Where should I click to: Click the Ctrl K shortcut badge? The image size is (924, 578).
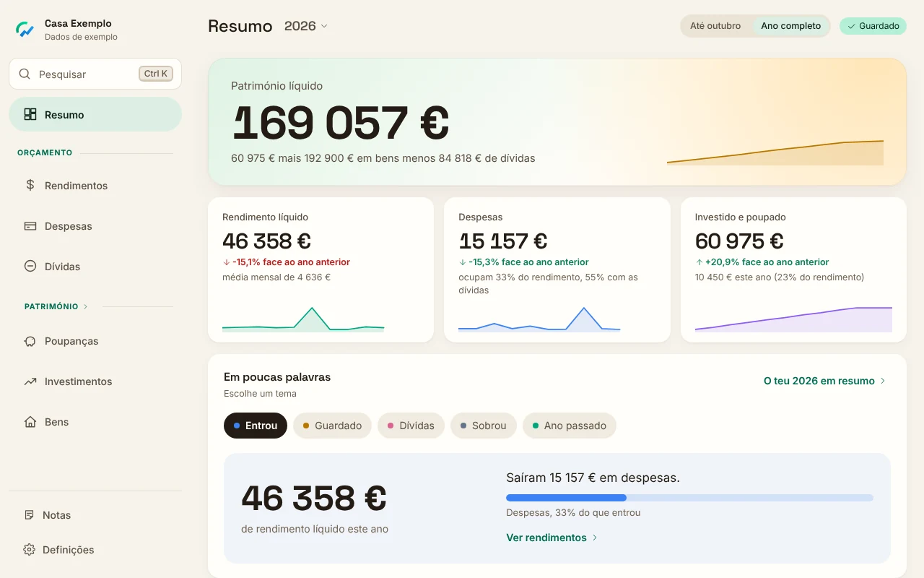coord(156,74)
